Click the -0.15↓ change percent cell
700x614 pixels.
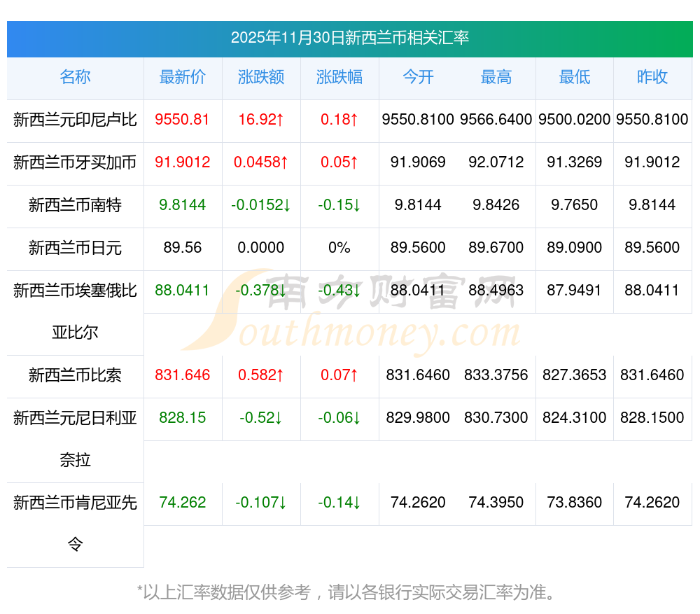[x=339, y=205]
